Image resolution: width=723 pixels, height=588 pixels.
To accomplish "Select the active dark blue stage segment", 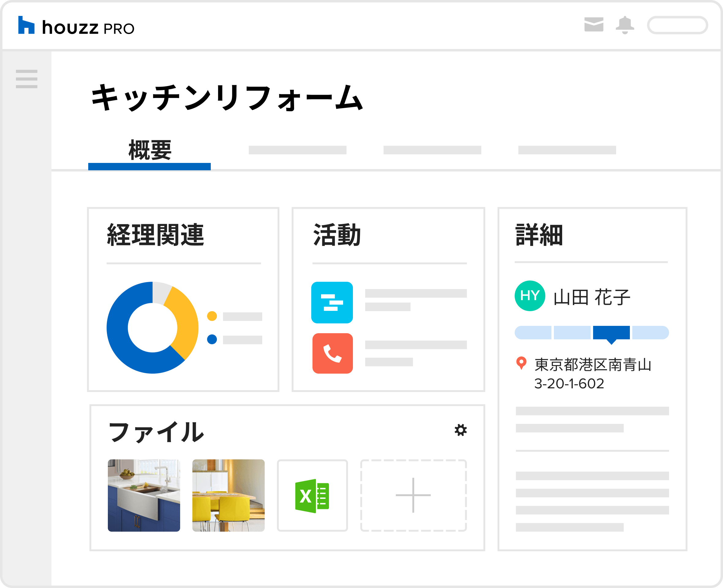I will [611, 333].
